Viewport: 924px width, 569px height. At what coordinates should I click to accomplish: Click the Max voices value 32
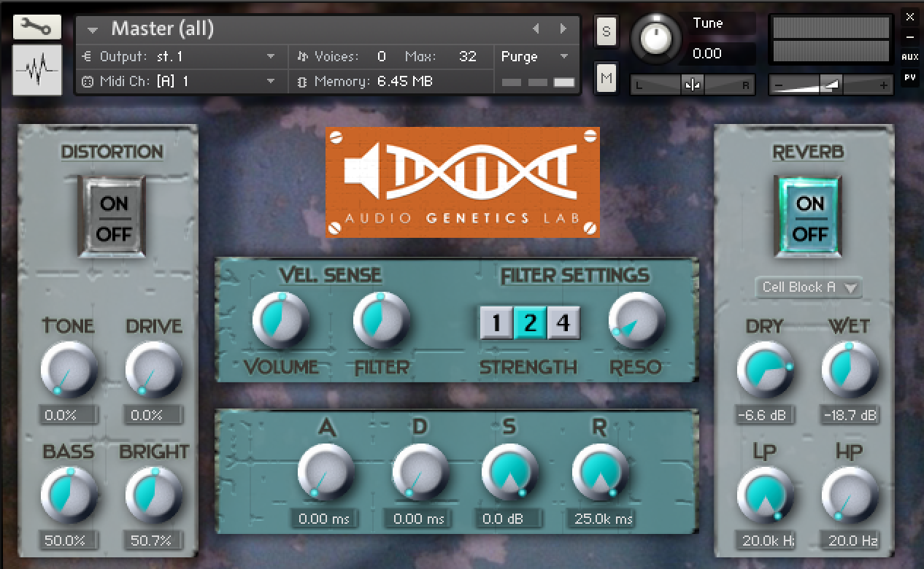468,56
